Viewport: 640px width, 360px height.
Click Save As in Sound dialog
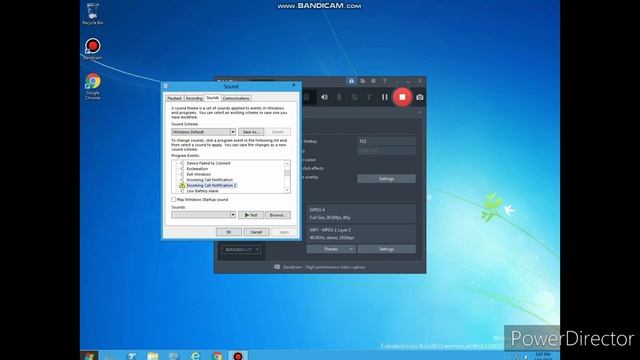251,132
